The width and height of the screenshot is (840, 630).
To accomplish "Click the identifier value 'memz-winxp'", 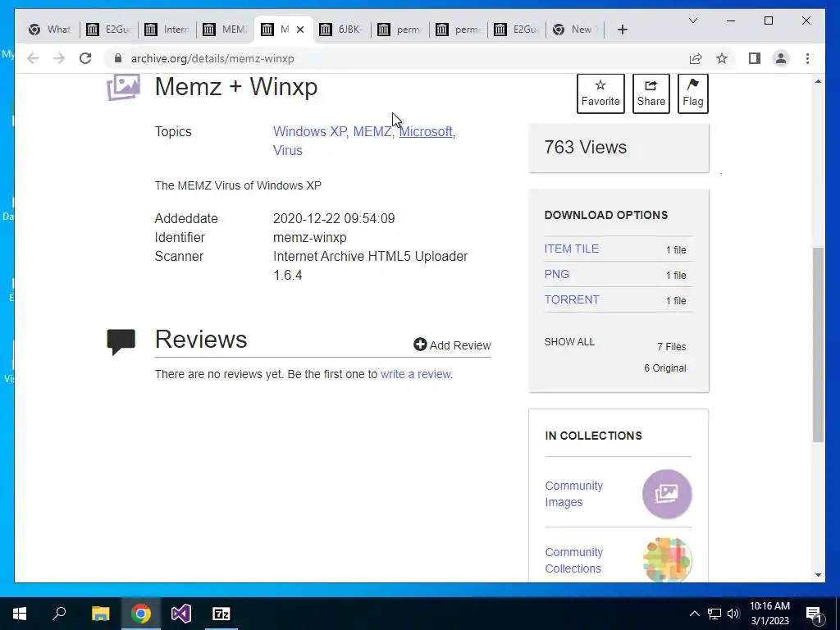I will (x=309, y=237).
